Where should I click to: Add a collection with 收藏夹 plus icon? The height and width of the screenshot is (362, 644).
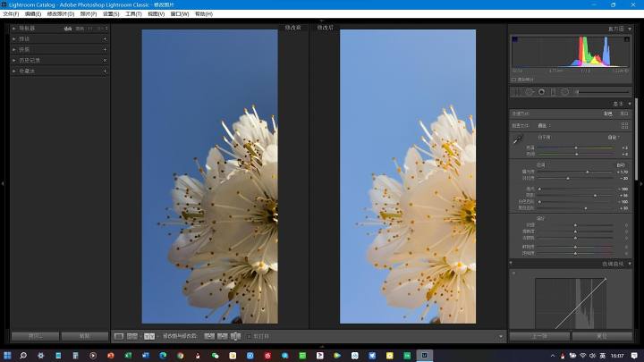(x=106, y=71)
